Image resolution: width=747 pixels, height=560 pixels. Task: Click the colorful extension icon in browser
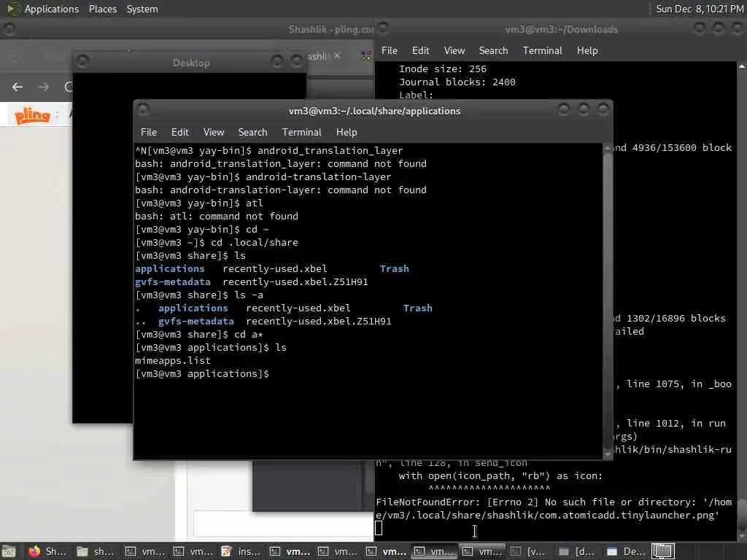pos(366,56)
